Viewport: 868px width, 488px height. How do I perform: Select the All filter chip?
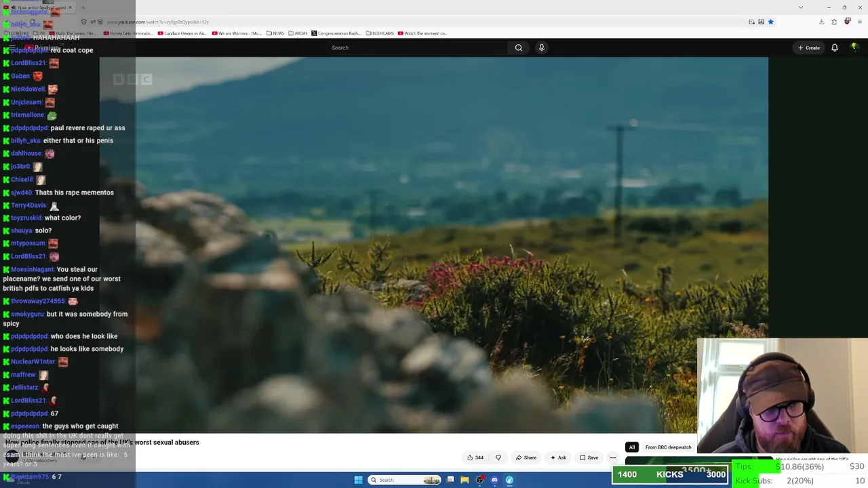(632, 447)
